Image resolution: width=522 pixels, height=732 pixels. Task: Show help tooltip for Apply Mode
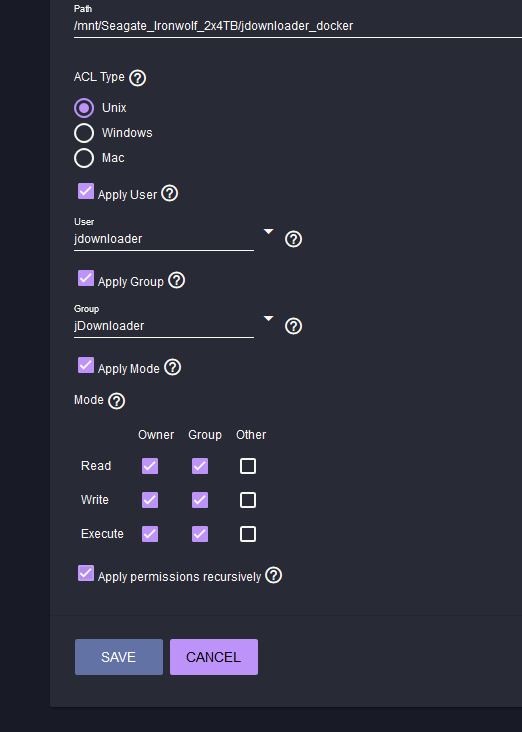[173, 367]
